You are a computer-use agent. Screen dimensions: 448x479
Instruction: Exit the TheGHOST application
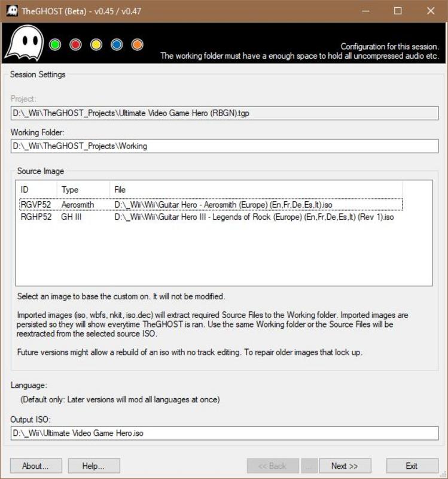(412, 466)
